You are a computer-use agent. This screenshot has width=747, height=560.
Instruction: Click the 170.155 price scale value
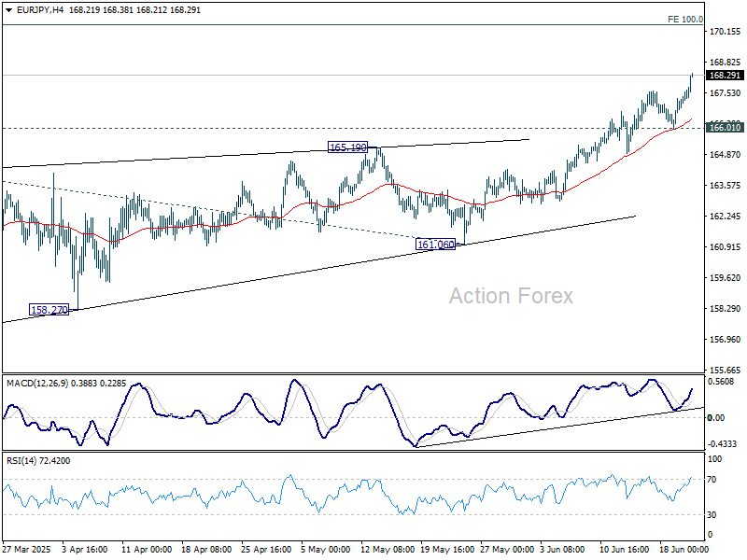point(726,32)
